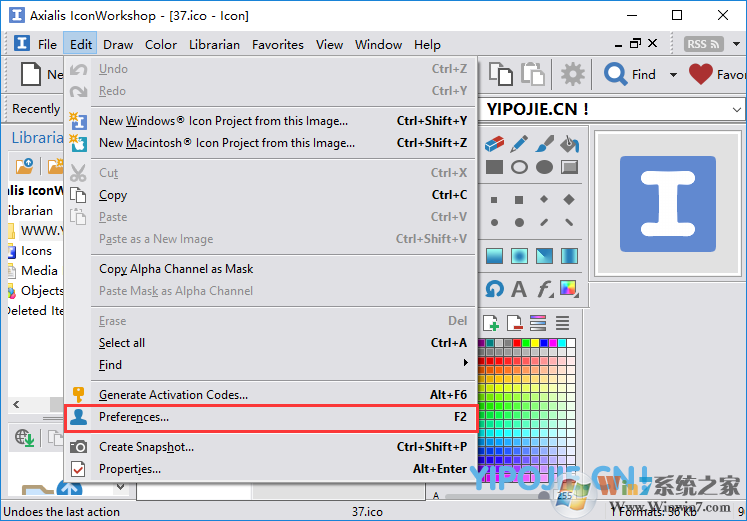The width and height of the screenshot is (747, 521).
Task: Choose Copy Alpha Channel as Mask
Action: click(x=271, y=269)
